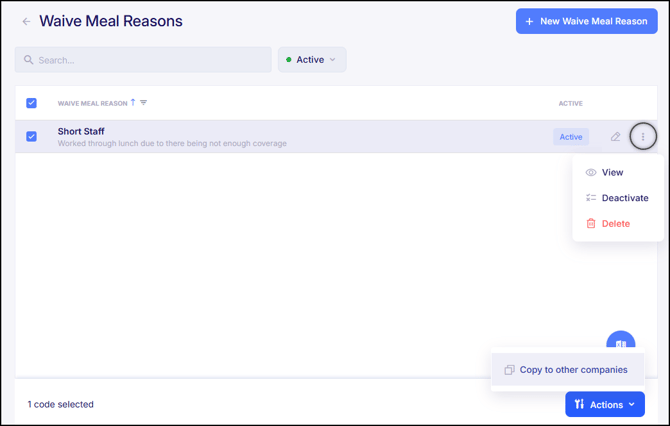The width and height of the screenshot is (670, 426).
Task: Open the three-dot menu for Short Staff
Action: (x=643, y=137)
